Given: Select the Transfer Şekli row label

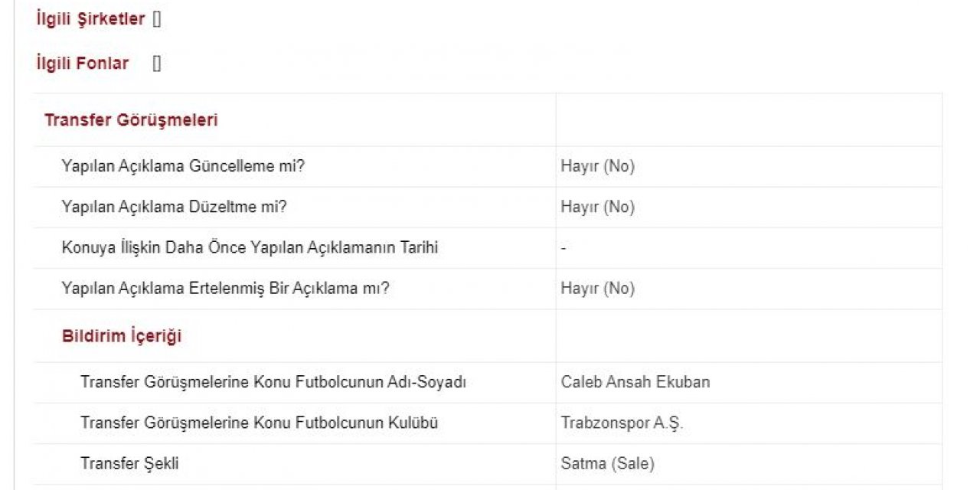Looking at the screenshot, I should click(x=129, y=463).
